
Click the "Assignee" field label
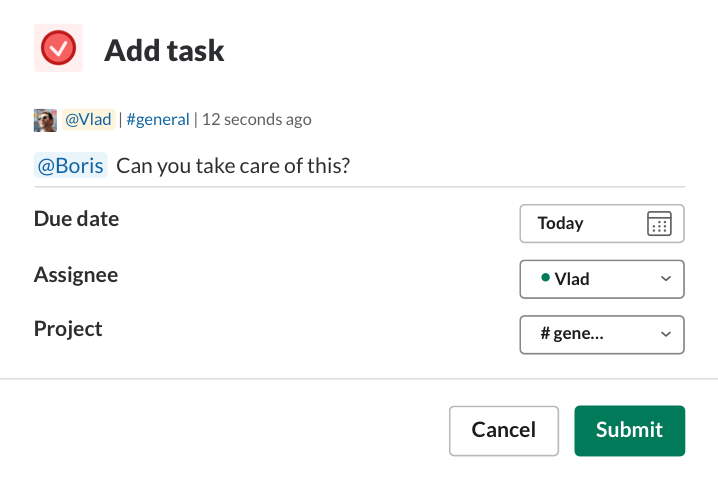[76, 274]
